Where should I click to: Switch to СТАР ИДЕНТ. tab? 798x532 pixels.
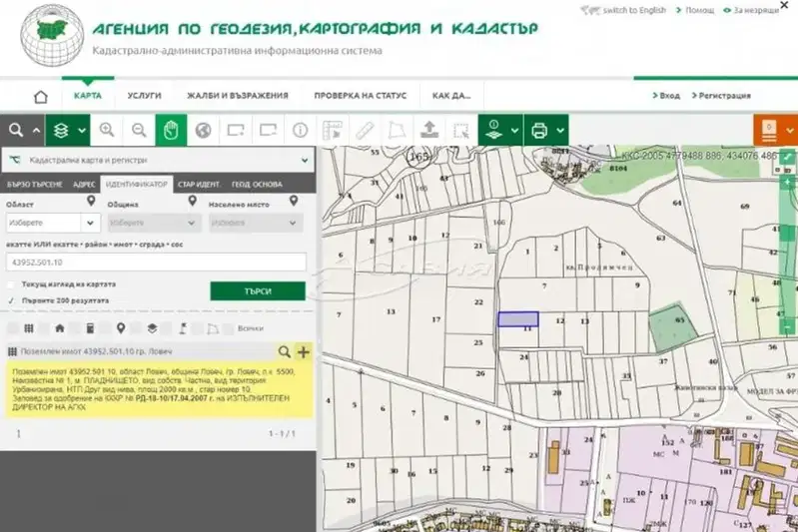tap(199, 184)
